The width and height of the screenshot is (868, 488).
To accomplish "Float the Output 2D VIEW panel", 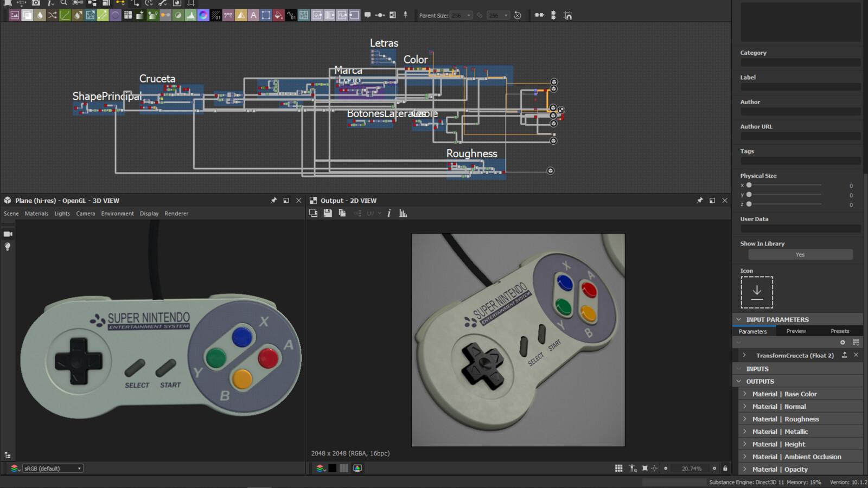I will click(x=712, y=200).
